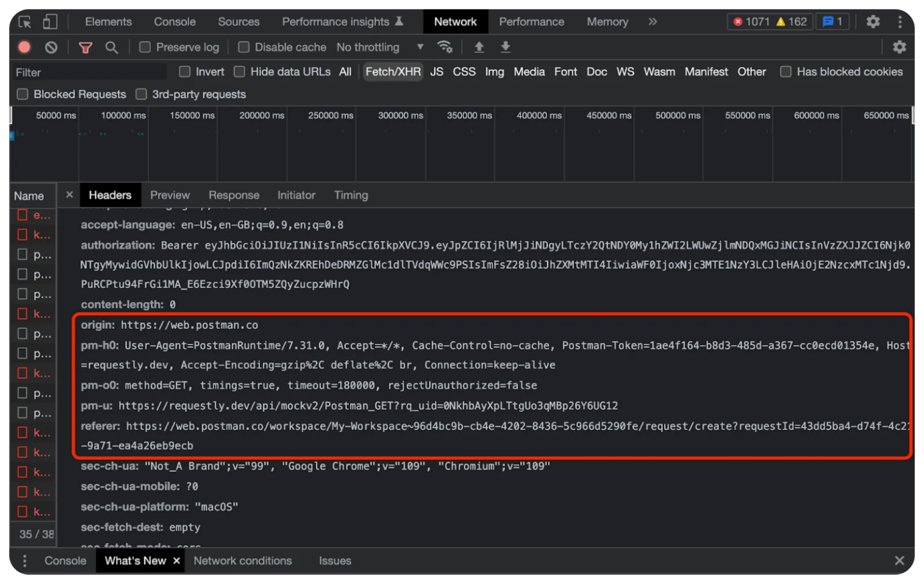Open network conditions panel icon
924x585 pixels.
tap(445, 47)
